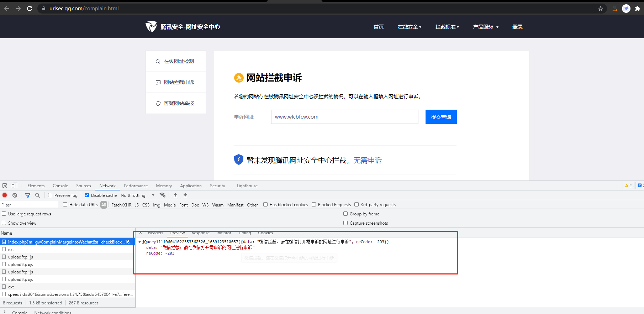Click the lock icon in address bar

tap(43, 9)
